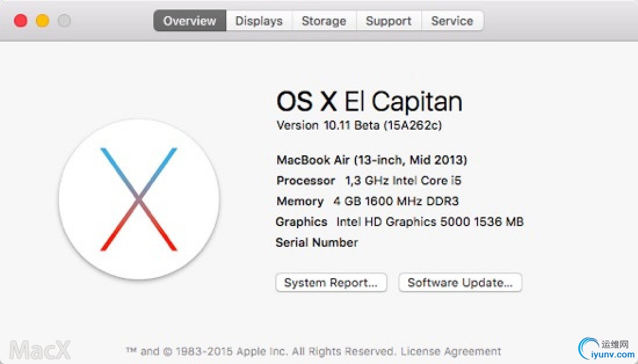Show the Service tab
638x364 pixels.
[x=452, y=21]
